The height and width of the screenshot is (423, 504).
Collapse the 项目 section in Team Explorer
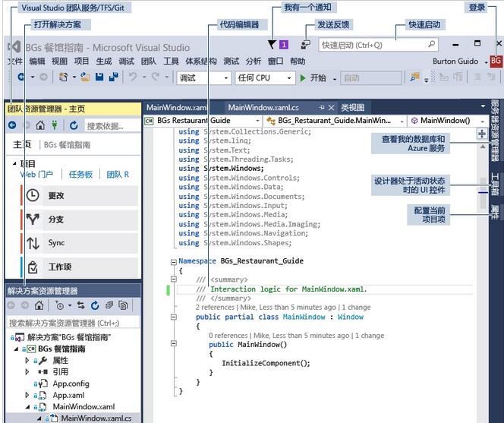[14, 164]
